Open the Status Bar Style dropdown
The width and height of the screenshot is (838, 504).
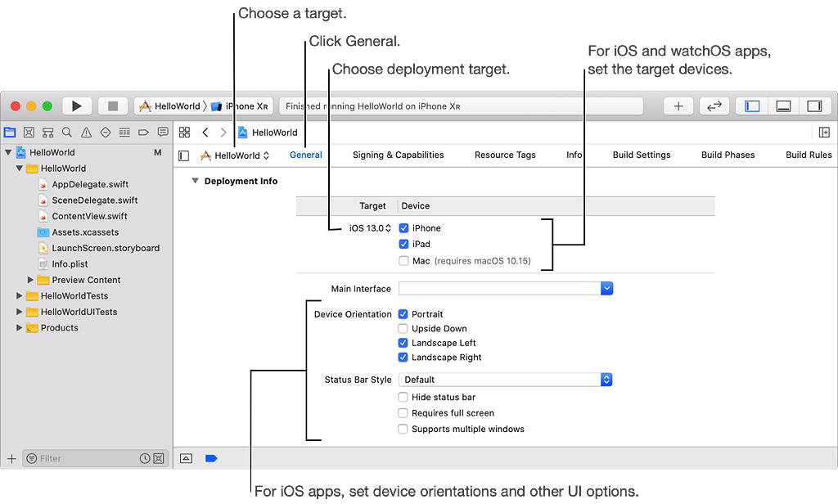[x=506, y=380]
